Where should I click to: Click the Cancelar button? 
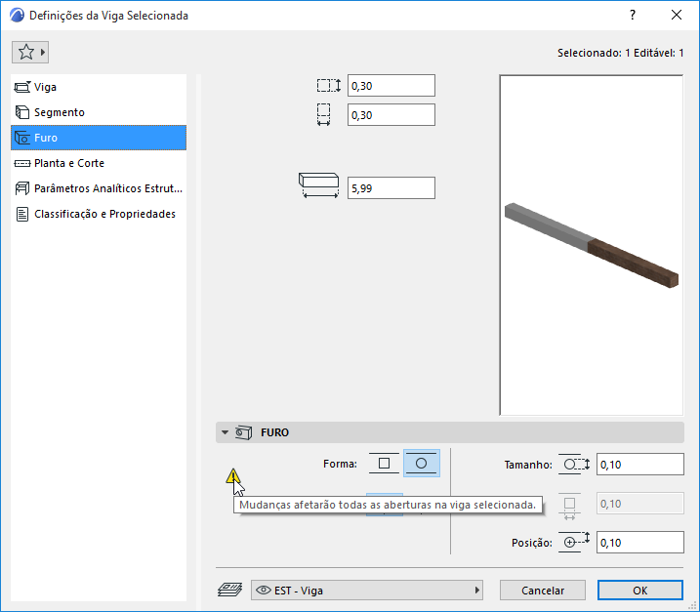(x=543, y=591)
